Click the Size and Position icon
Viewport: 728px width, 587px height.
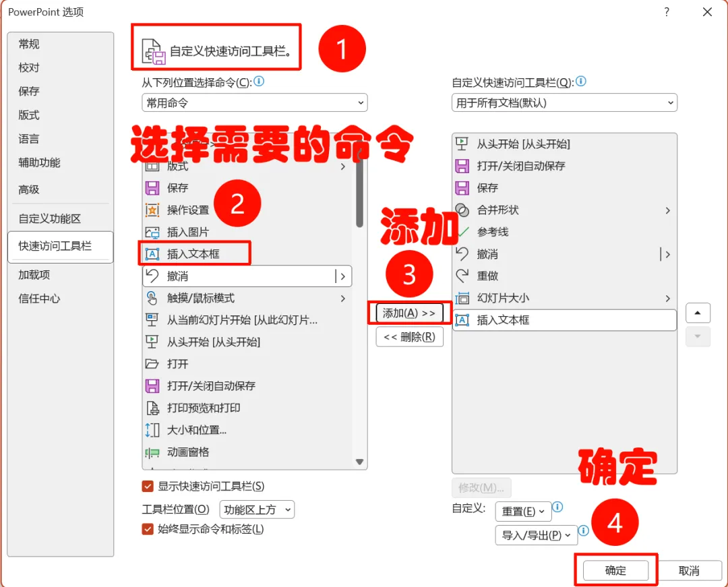pyautogui.click(x=152, y=430)
